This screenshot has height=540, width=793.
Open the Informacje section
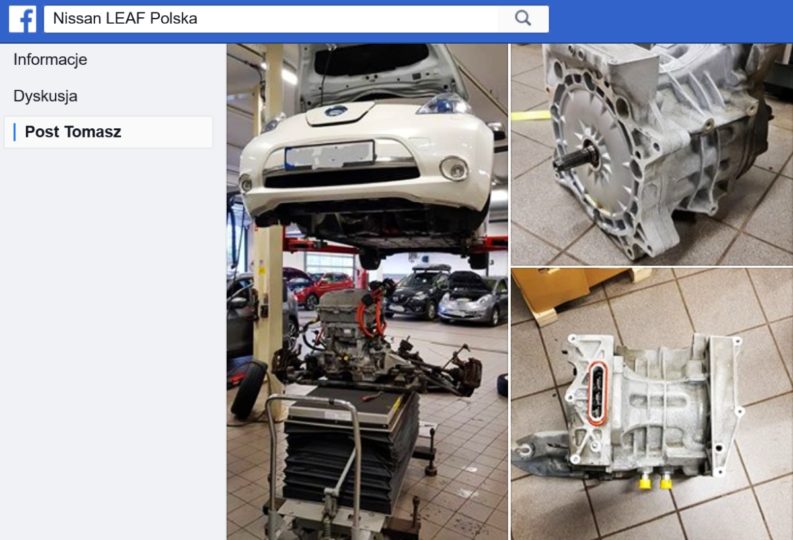[x=50, y=60]
